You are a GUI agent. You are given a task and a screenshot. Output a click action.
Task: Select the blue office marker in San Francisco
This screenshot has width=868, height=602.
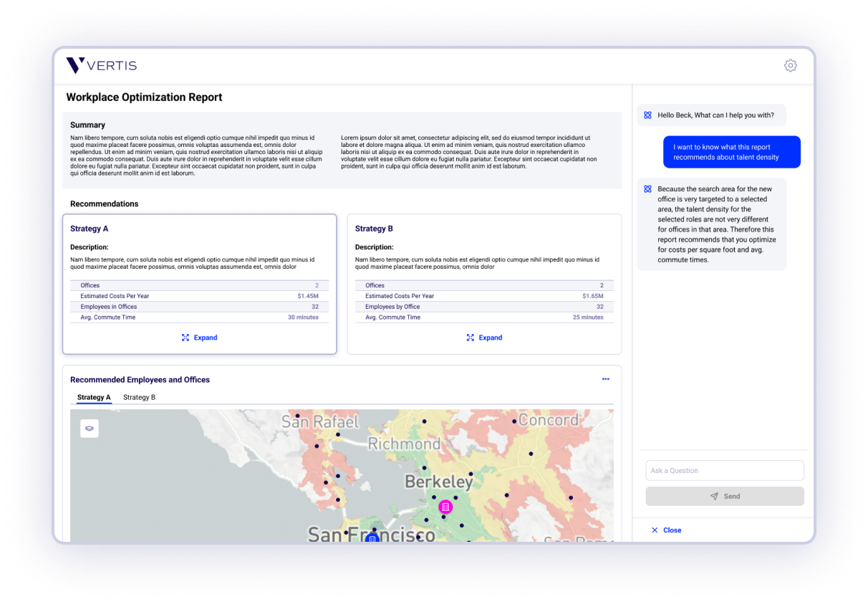coord(372,538)
